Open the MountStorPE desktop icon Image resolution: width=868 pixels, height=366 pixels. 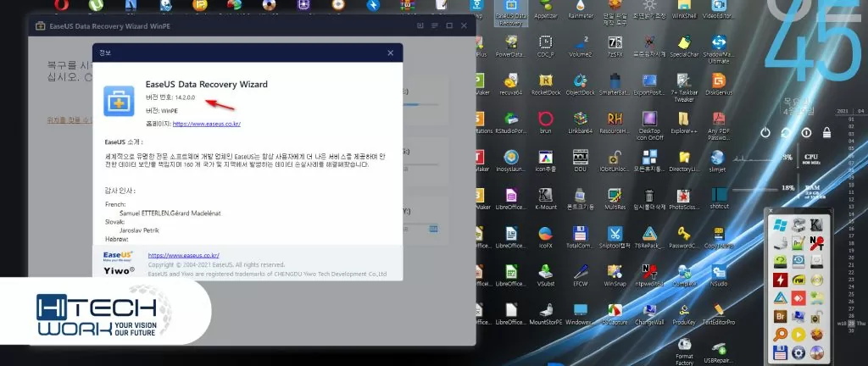pyautogui.click(x=545, y=313)
